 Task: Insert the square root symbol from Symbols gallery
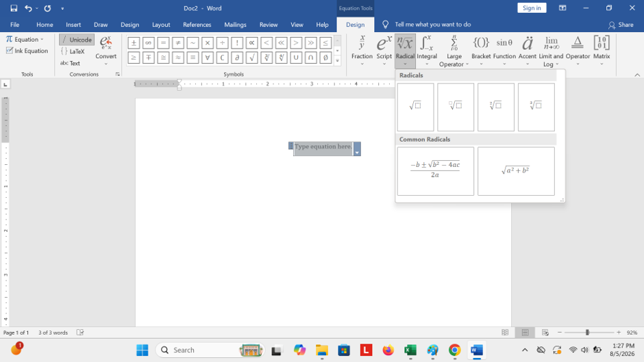click(251, 57)
